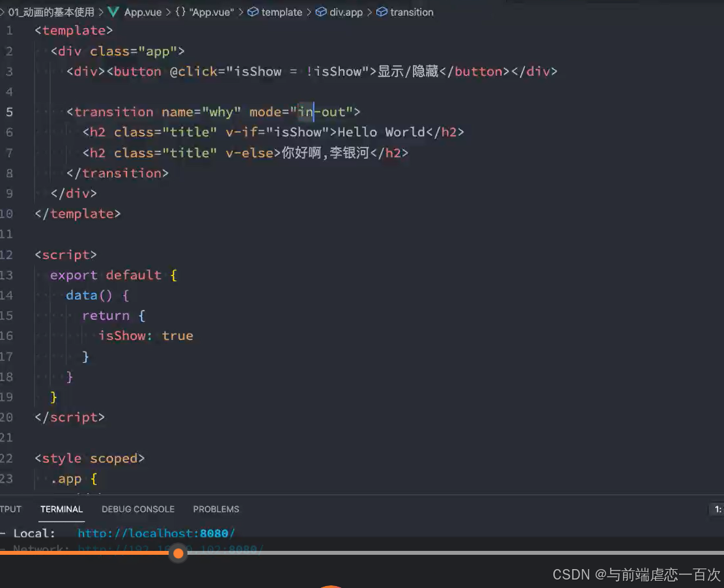Click the 你好啊,李银河 heading text

326,152
